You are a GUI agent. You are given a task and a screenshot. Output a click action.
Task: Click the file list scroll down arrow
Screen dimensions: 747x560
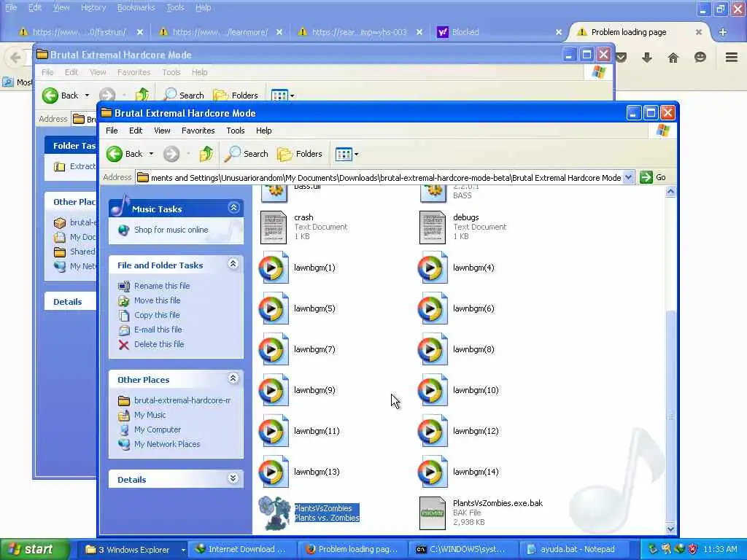click(670, 529)
